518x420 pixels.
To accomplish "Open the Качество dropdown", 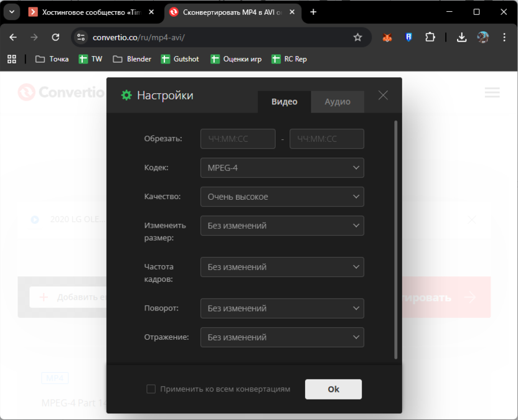I will [281, 196].
